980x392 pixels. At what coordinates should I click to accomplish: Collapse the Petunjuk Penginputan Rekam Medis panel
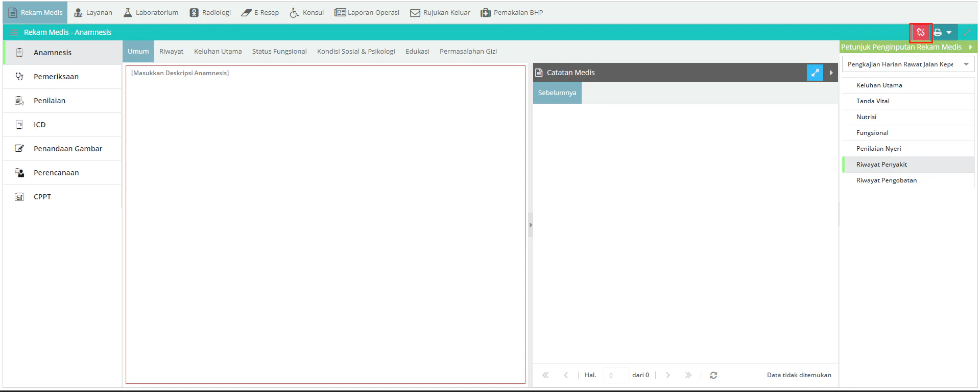coord(970,47)
